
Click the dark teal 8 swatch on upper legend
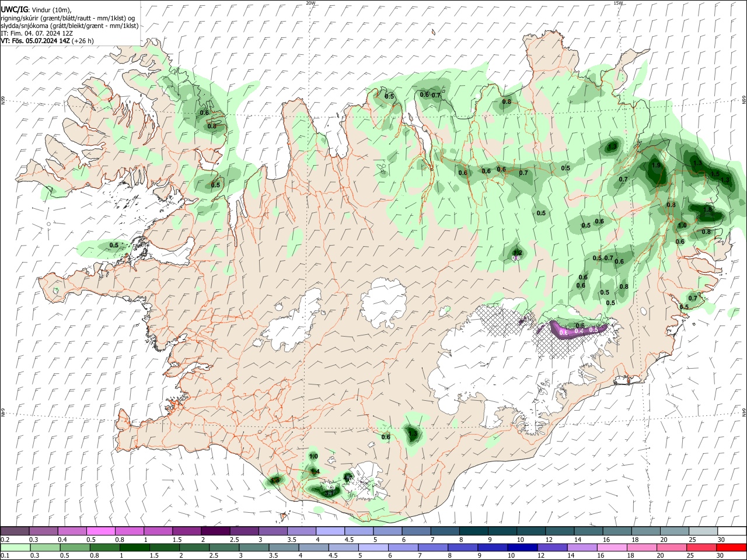[x=474, y=531]
